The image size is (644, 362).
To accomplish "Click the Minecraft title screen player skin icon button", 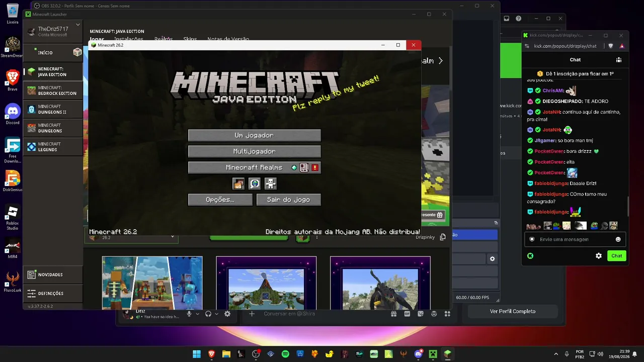I will coord(238,184).
